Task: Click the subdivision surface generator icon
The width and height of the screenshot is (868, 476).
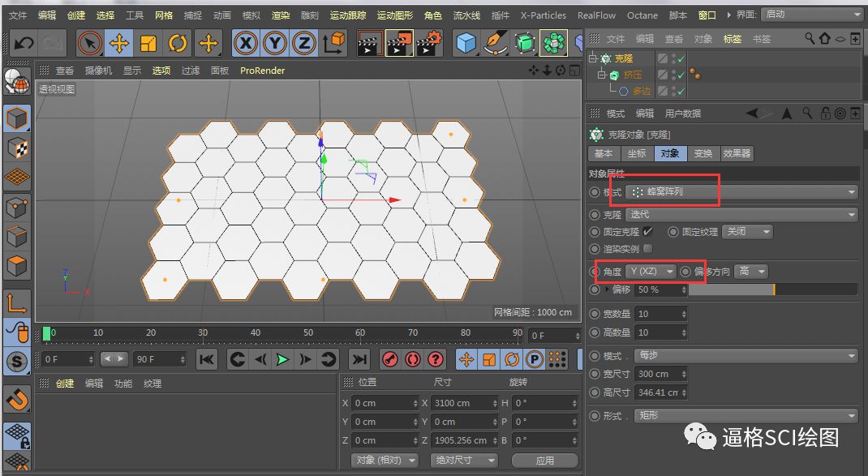Action: point(525,43)
